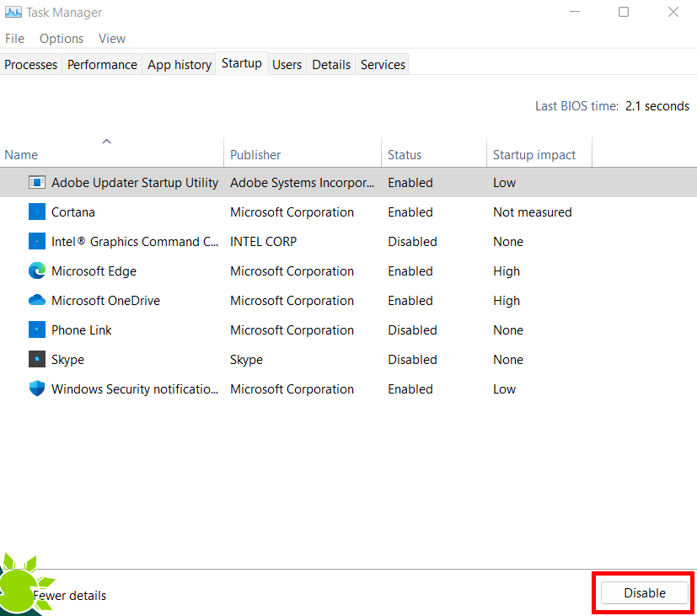Open the View menu
This screenshot has height=616, width=697.
pos(111,38)
